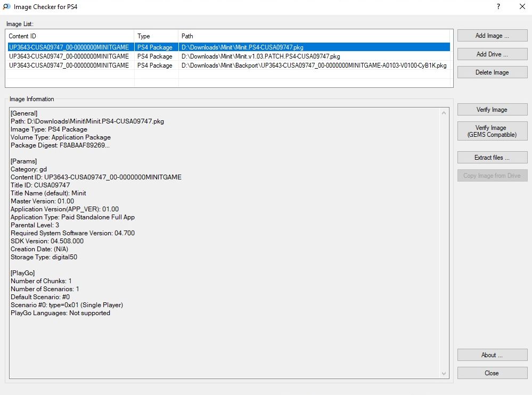Click the scroll down arrow in Image Information
Image resolution: width=532 pixels, height=395 pixels.
(444, 373)
